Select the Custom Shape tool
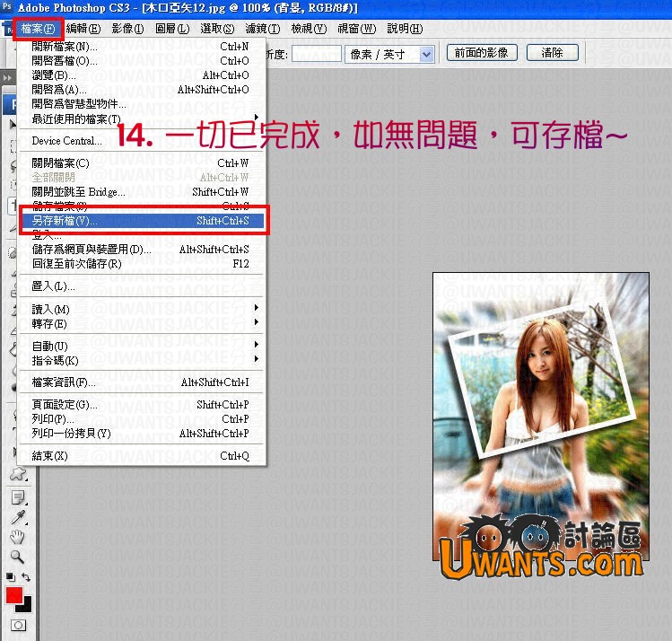Viewport: 672px width, 641px height. click(x=18, y=474)
